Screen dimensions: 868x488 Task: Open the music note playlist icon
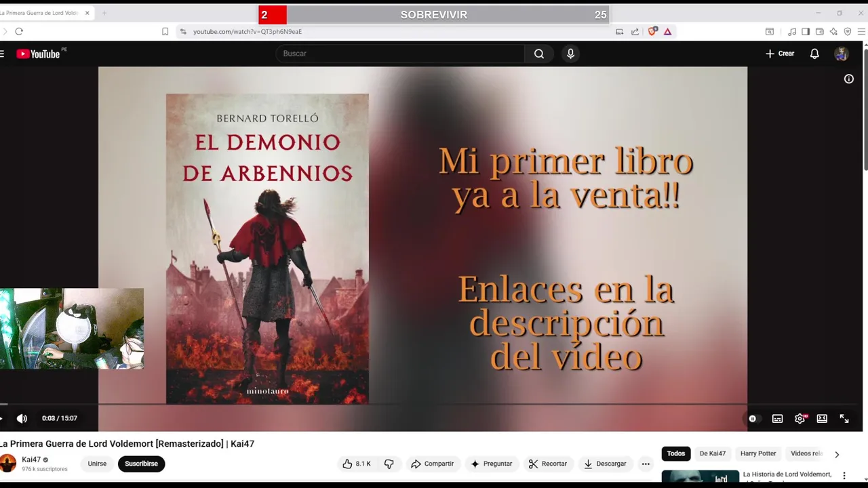coord(792,31)
